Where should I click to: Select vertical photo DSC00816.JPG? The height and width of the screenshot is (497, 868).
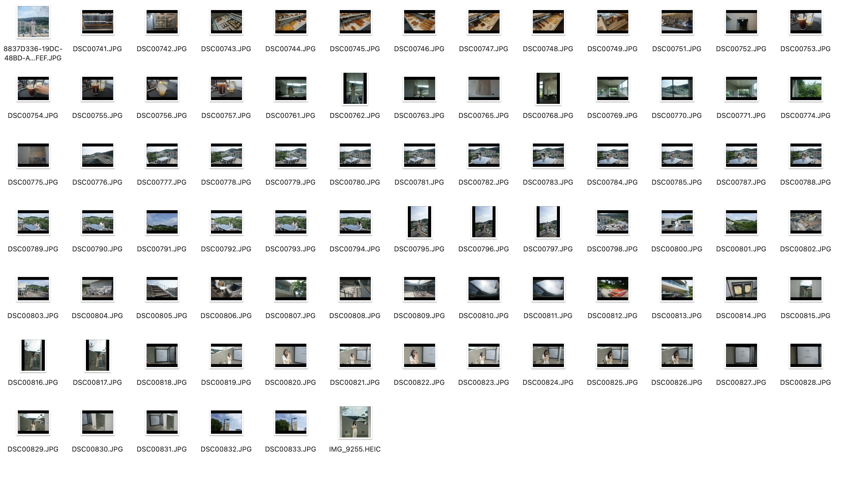[x=33, y=355]
